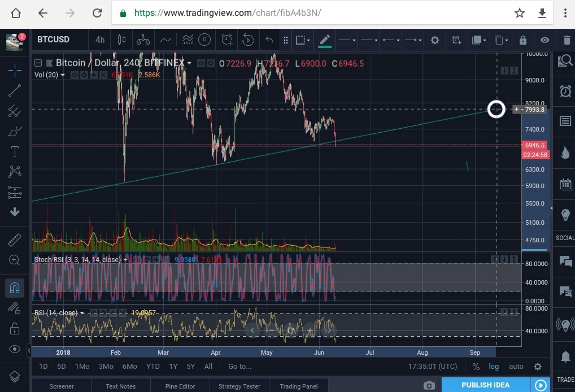Open candlestick chart style selector
Image resolution: width=575 pixels, height=392 pixels.
click(121, 40)
